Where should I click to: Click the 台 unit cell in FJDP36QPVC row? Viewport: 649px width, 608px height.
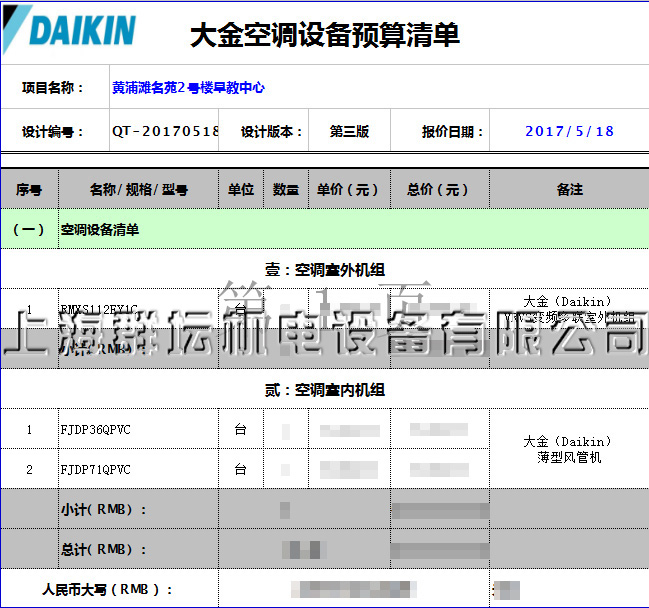(x=241, y=430)
